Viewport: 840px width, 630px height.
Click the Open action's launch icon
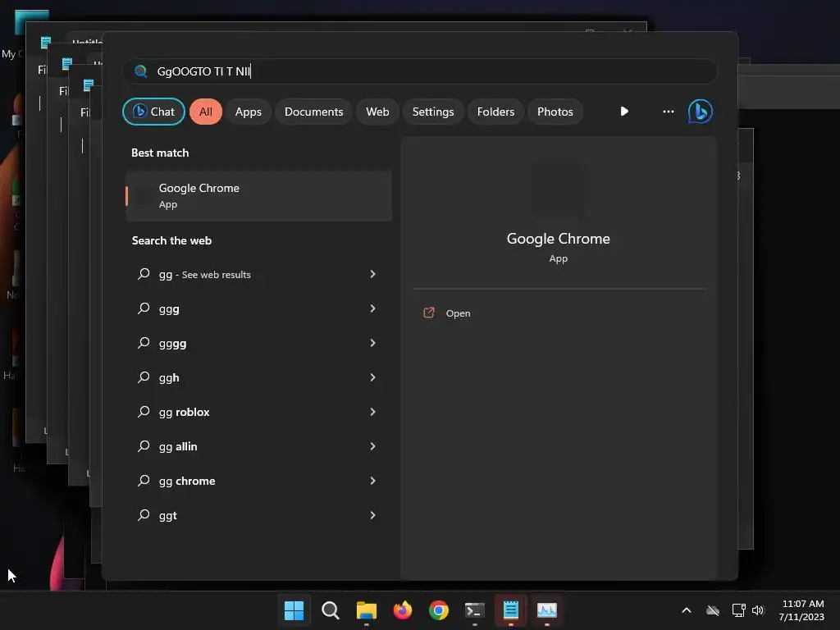coord(428,313)
